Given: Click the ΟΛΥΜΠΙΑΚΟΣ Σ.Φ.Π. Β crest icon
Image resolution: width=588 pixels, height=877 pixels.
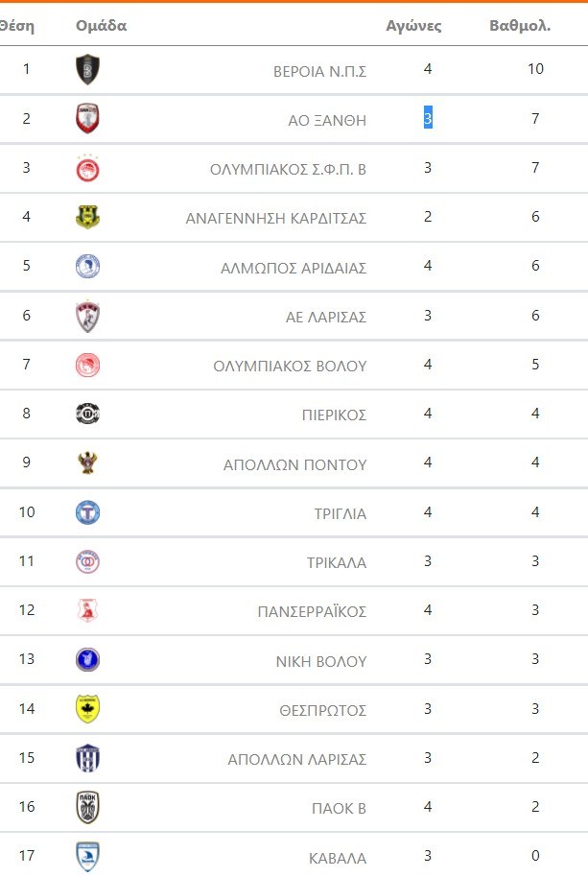Looking at the screenshot, I should point(87,169).
